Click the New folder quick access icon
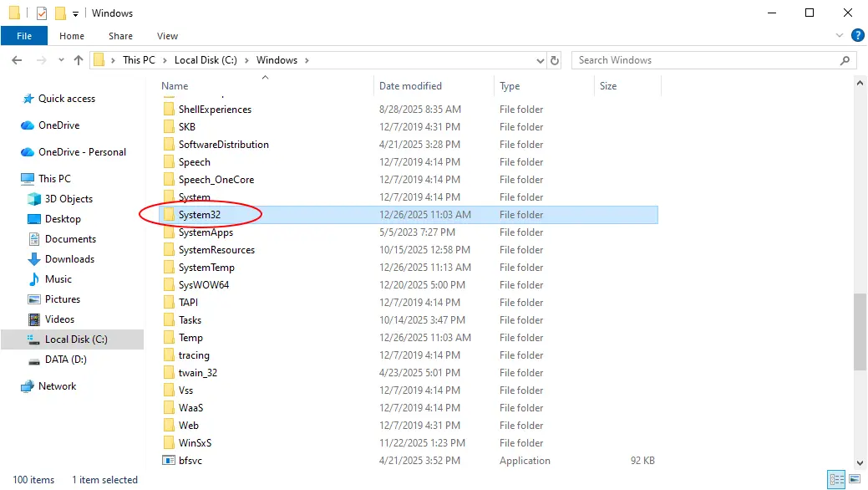Viewport: 868px width, 490px height. [60, 13]
